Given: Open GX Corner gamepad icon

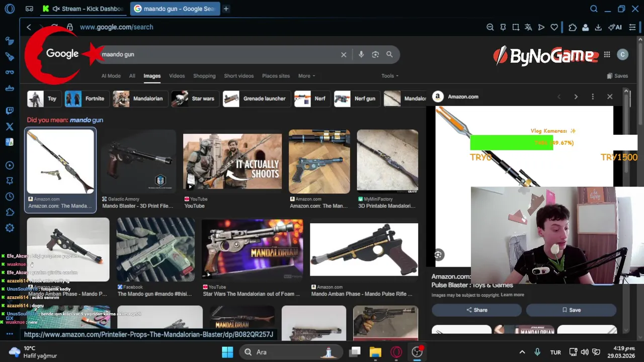Looking at the screenshot, I should coord(30,9).
